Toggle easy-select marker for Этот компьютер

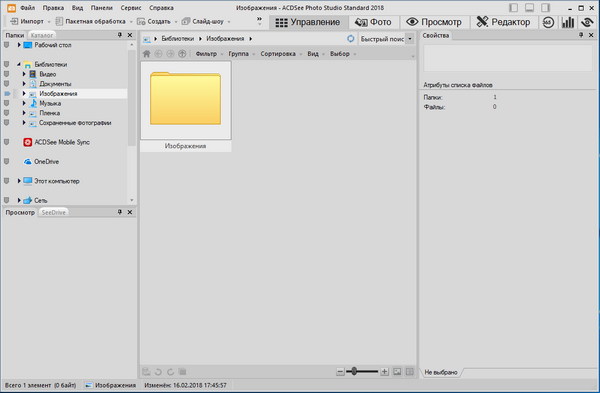click(7, 181)
